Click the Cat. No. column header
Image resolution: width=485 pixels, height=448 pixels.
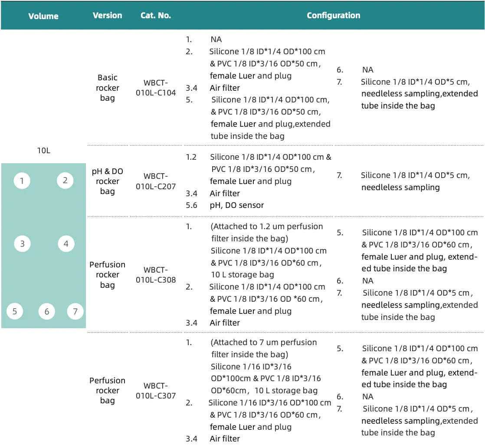[x=156, y=16]
